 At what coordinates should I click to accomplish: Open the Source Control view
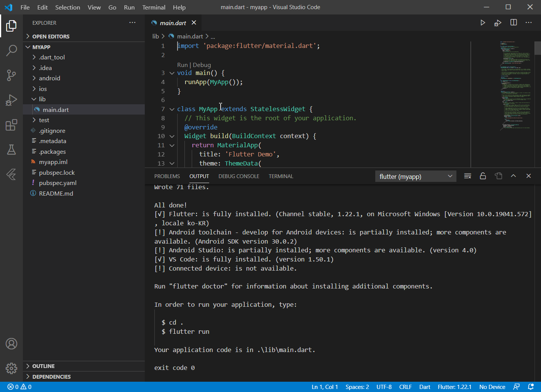click(11, 75)
